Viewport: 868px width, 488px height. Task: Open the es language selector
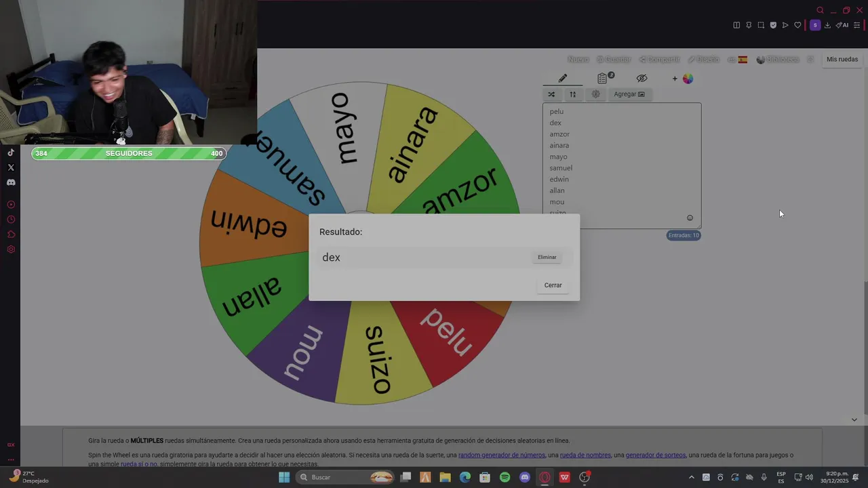tap(737, 60)
